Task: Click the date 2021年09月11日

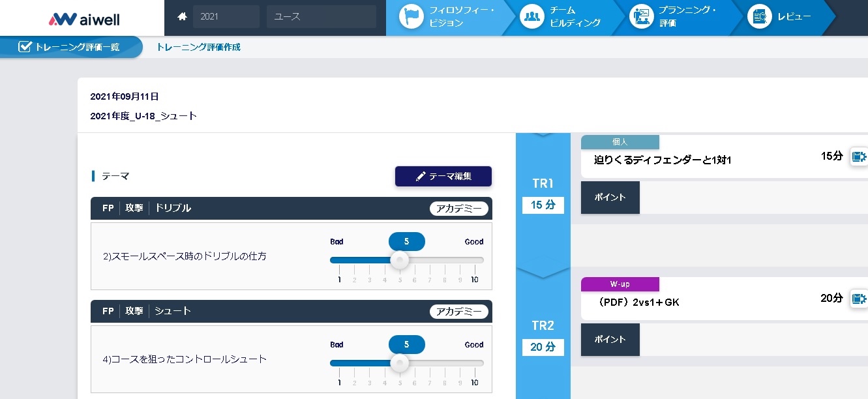Action: point(125,96)
